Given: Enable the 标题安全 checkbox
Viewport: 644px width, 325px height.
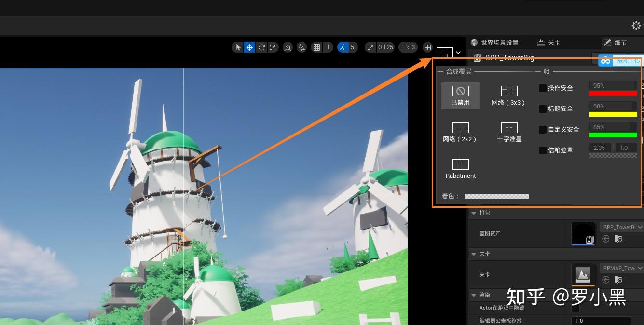Looking at the screenshot, I should pos(543,109).
